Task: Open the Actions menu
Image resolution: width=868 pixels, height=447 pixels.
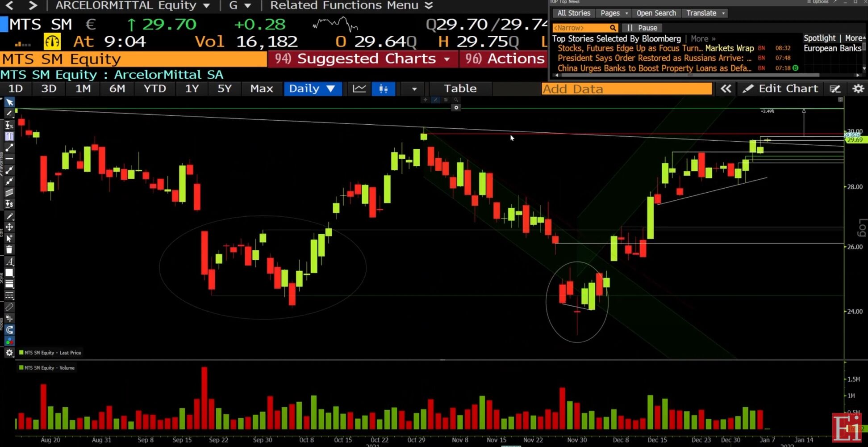Action: click(504, 59)
